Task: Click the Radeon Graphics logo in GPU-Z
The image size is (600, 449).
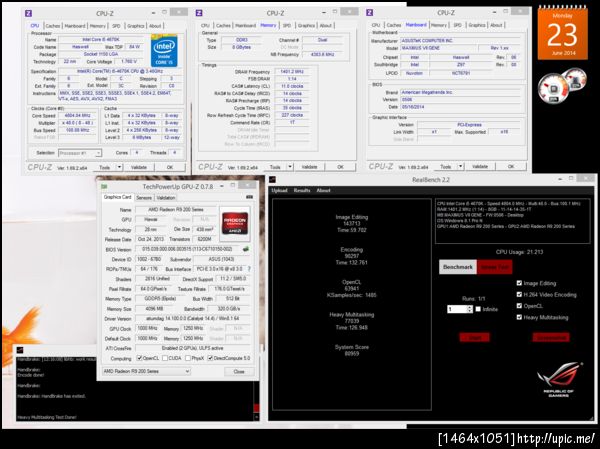Action: 234,224
